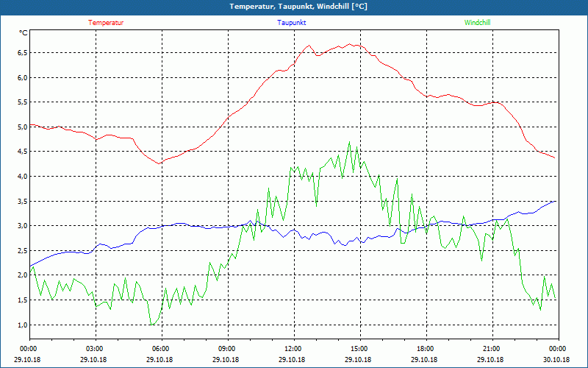The height and width of the screenshot is (368, 588).
Task: Click the 18:00 time axis label
Action: 426,349
